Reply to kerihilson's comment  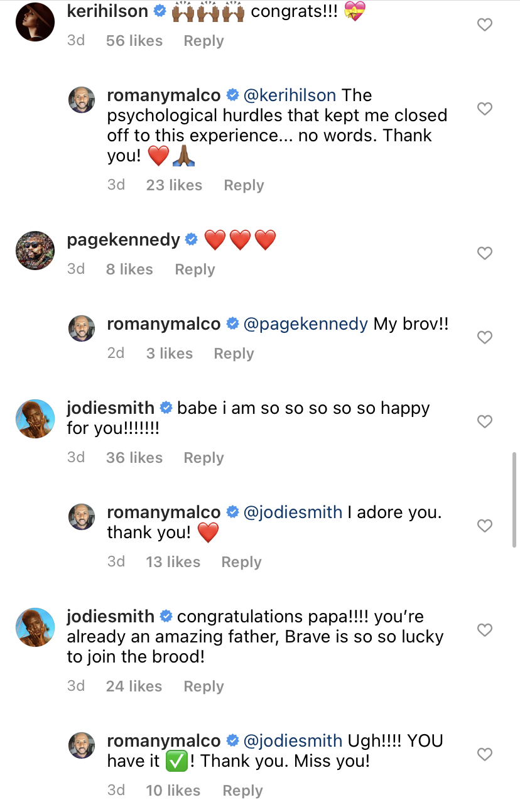coord(203,41)
